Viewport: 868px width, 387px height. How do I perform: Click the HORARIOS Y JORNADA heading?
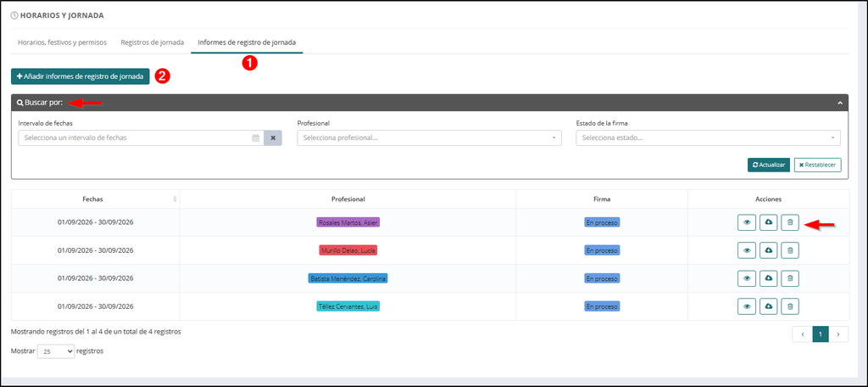[62, 15]
